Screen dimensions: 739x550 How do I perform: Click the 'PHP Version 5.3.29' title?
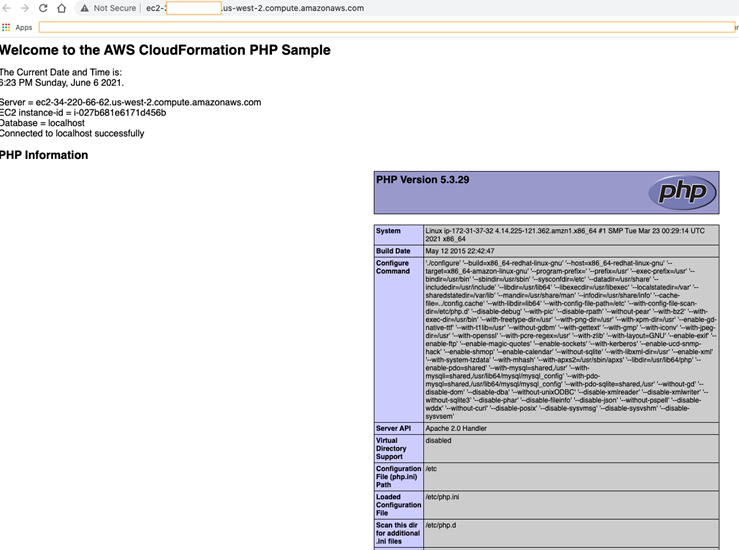pos(422,180)
